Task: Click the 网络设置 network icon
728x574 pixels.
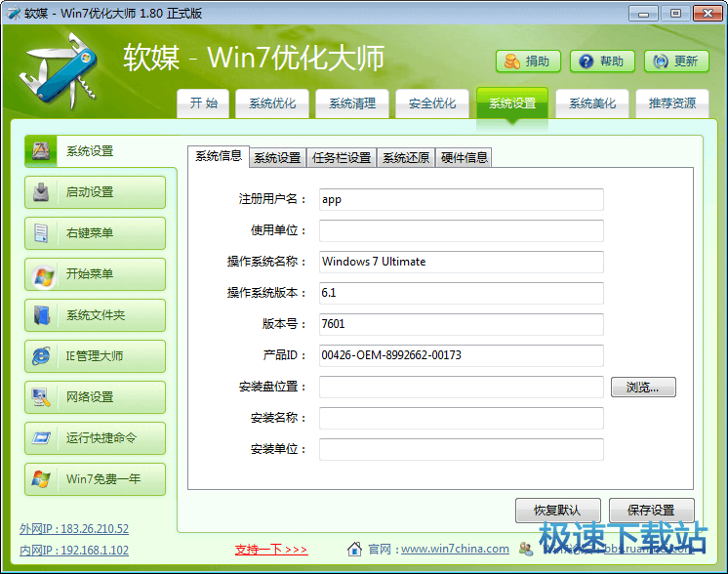Action: pyautogui.click(x=41, y=397)
